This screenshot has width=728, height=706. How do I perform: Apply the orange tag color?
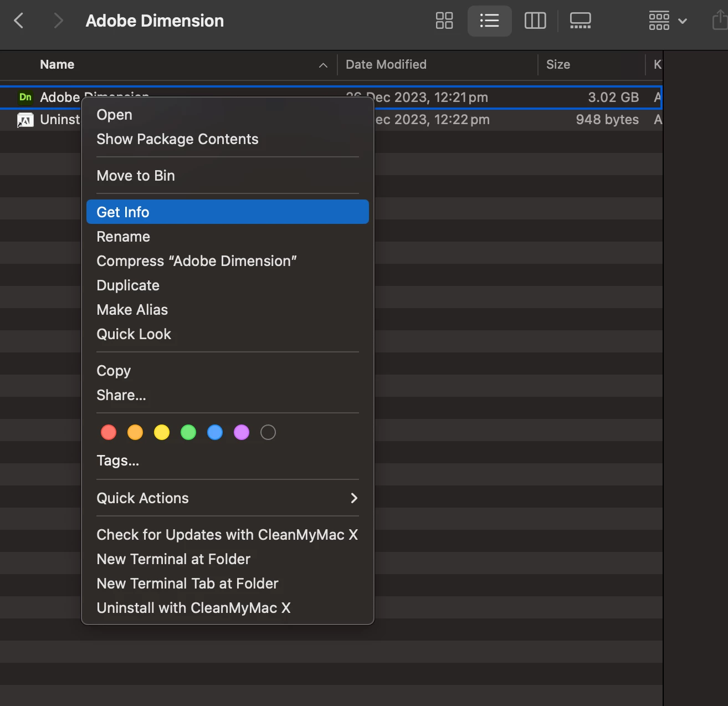tap(135, 432)
